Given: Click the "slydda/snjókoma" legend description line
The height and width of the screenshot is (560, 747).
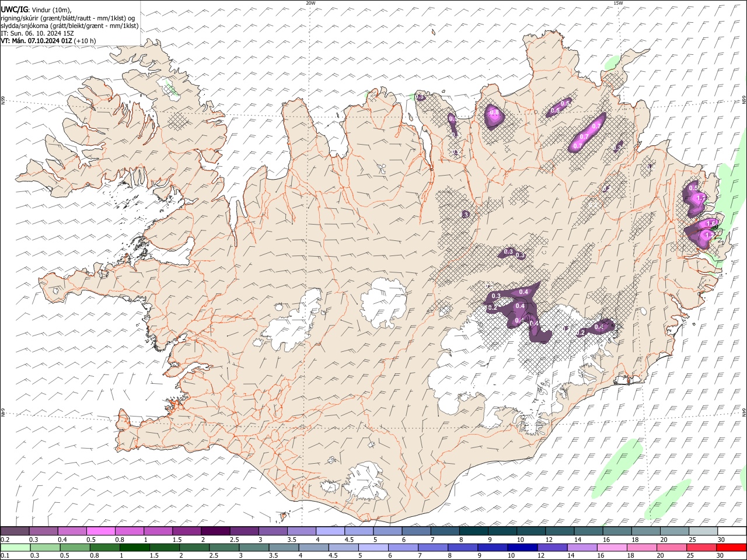Looking at the screenshot, I should click(x=70, y=26).
